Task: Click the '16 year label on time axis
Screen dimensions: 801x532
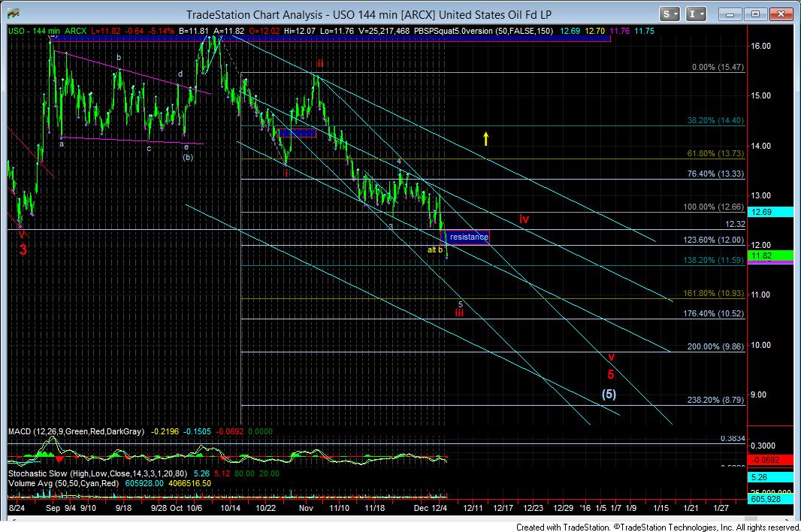Action: coord(585,508)
